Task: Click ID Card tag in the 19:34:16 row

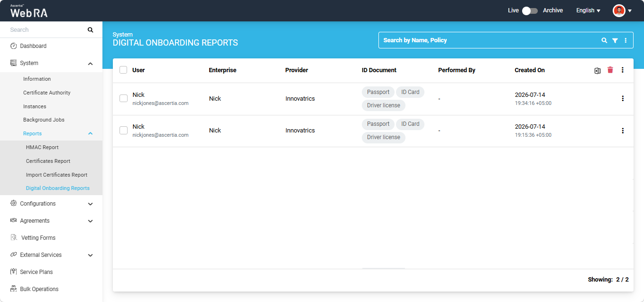Action: coord(410,92)
